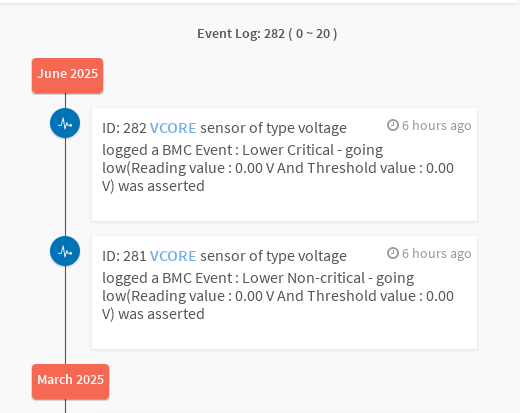Click timeline line between events 282 and 281
The image size is (520, 413).
pyautogui.click(x=65, y=187)
